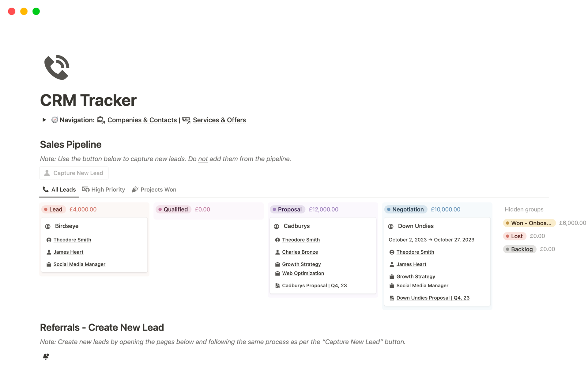The image size is (588, 368).
Task: Switch to the Projects Won tab
Action: [158, 190]
